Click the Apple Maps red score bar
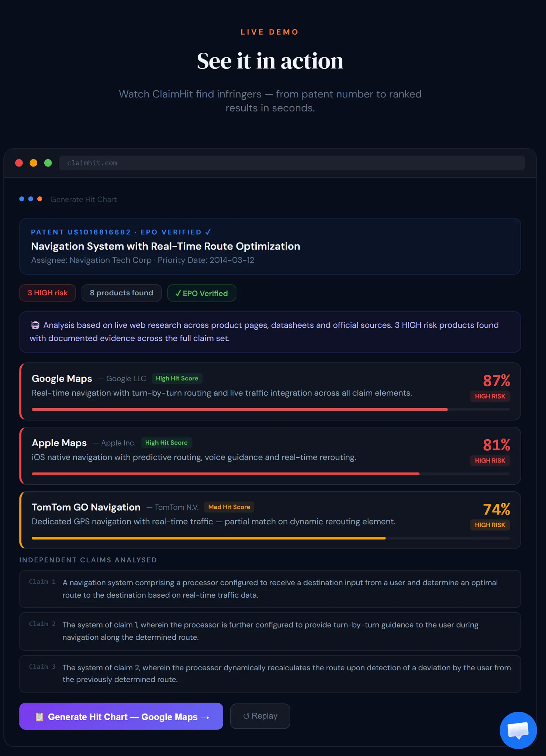Screen dimensions: 546x756 (225, 474)
